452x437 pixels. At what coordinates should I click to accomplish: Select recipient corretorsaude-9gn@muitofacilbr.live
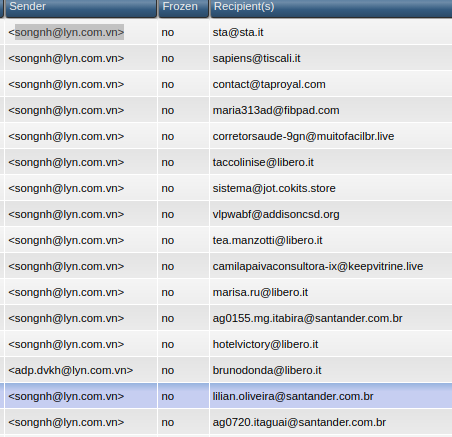[303, 136]
